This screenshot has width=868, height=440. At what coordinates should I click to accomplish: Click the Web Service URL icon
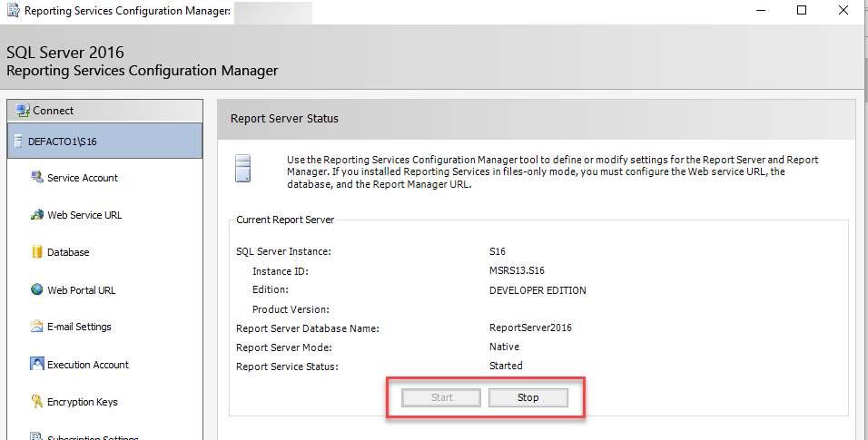37,215
